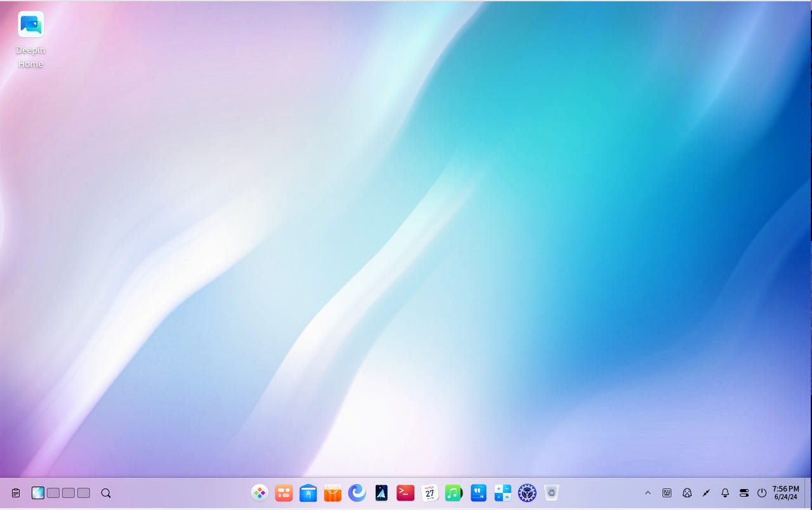Screen dimensions: 812x510
Task: Click the diagonal plug tray icon
Action: (x=706, y=493)
